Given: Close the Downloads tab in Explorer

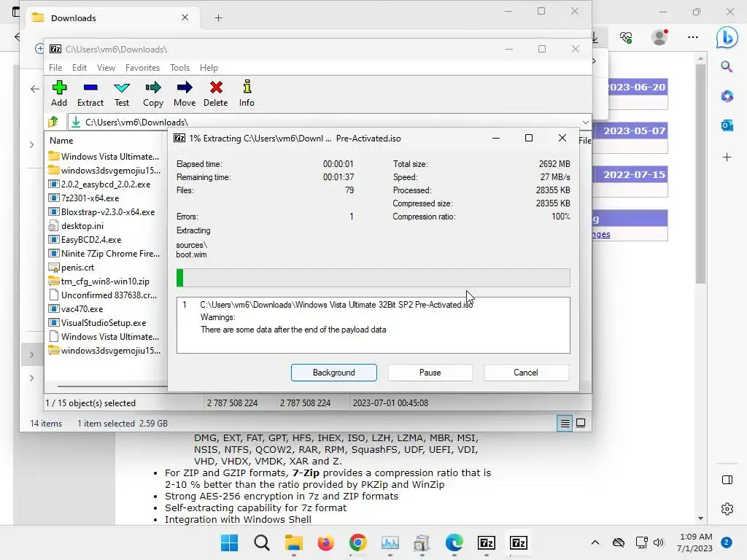Looking at the screenshot, I should [185, 17].
